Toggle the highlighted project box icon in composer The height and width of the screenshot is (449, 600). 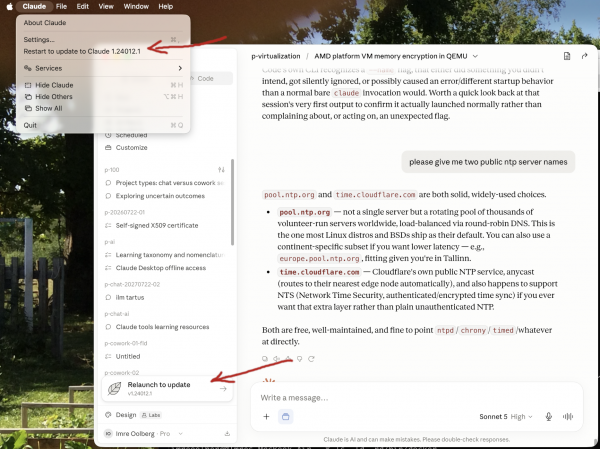[285, 416]
